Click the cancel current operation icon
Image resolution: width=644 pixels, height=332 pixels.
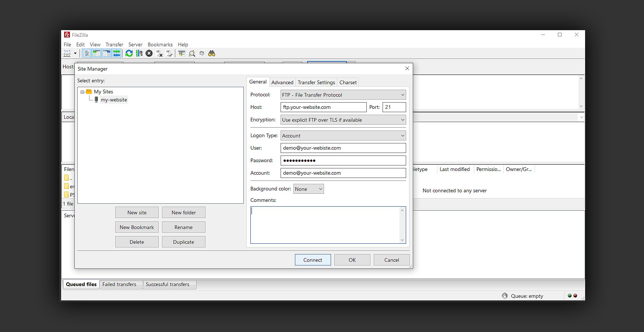149,53
